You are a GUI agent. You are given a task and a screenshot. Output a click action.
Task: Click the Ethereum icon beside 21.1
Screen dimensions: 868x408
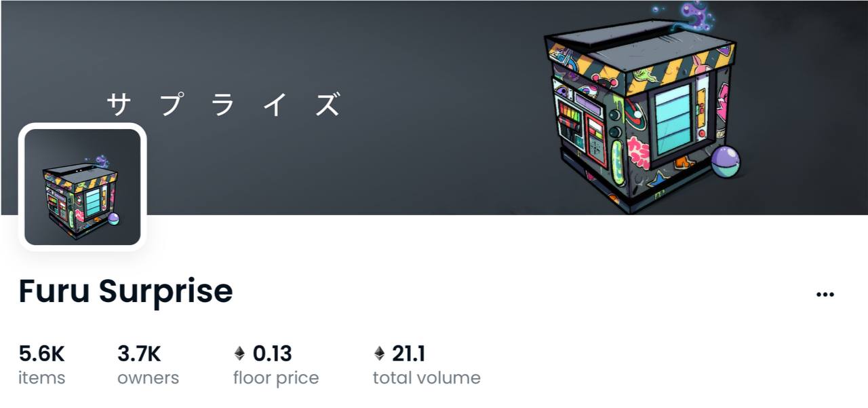(379, 354)
